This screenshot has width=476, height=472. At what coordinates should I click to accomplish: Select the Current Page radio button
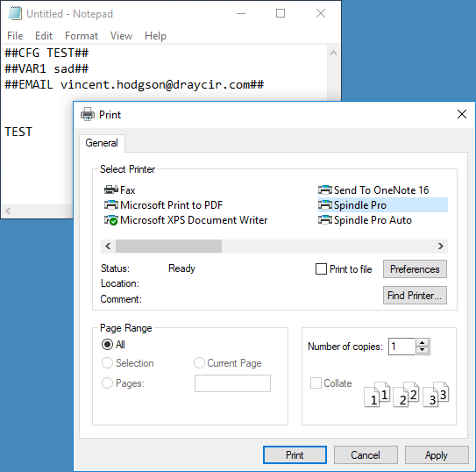click(x=199, y=363)
